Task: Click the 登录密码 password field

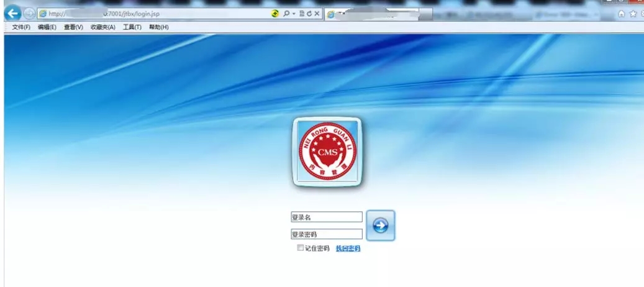Action: 327,234
